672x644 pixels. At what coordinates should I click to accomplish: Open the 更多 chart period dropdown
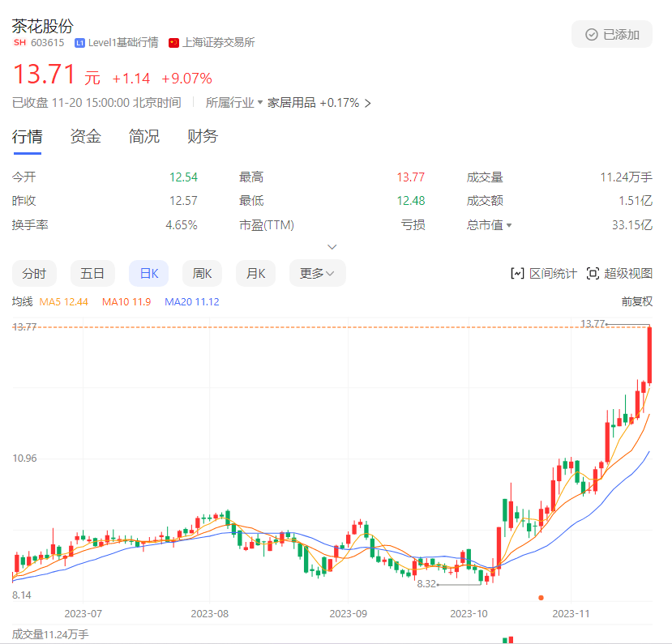click(317, 274)
